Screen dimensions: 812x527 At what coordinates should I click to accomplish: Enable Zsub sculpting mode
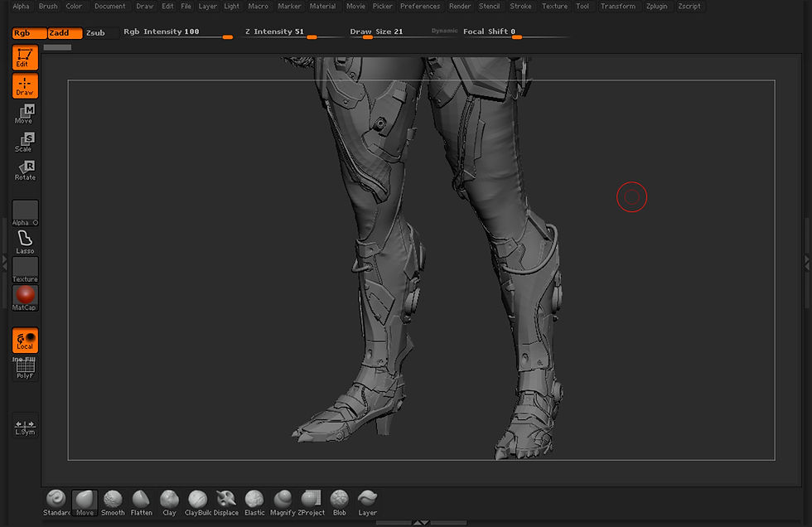click(x=95, y=33)
